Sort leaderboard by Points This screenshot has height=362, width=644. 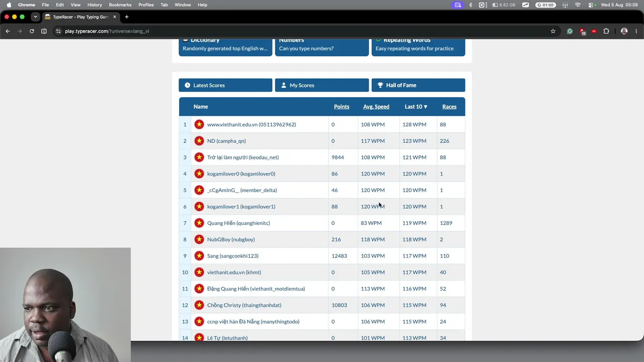[342, 107]
